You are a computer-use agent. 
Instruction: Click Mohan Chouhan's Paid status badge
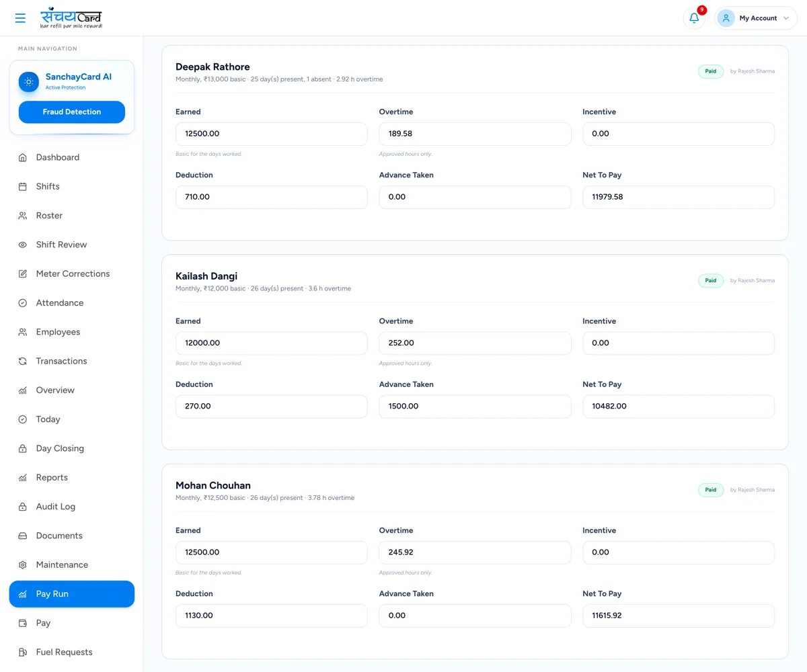711,490
